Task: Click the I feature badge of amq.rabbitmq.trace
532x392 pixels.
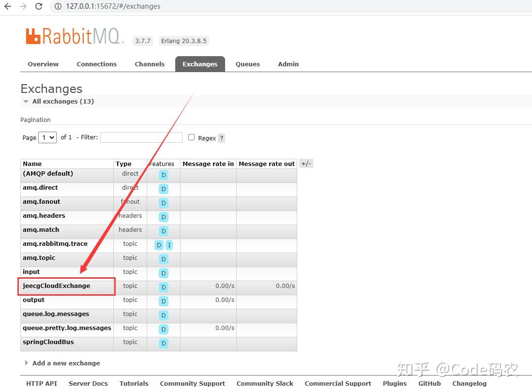Action: coord(169,245)
